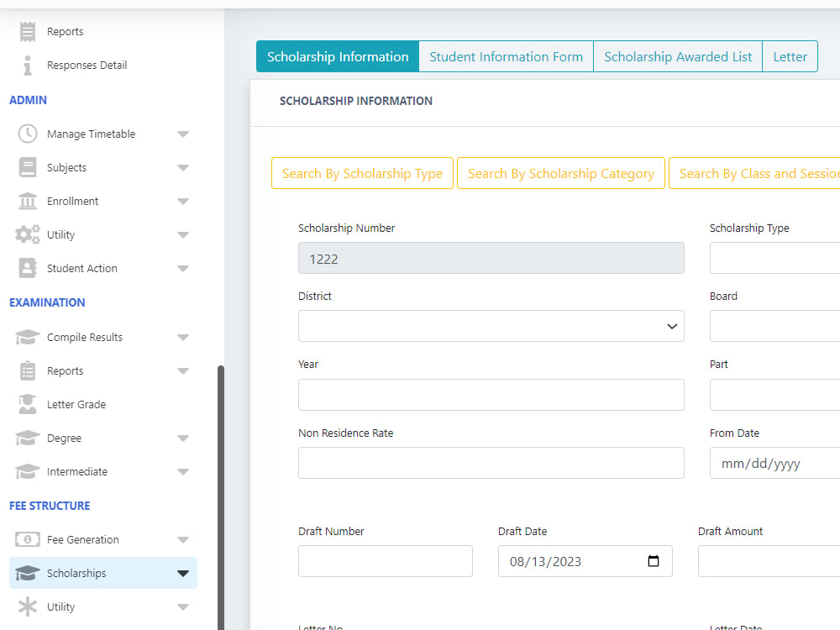Collapse the Scholarships menu chevron
This screenshot has width=840, height=630.
tap(183, 573)
